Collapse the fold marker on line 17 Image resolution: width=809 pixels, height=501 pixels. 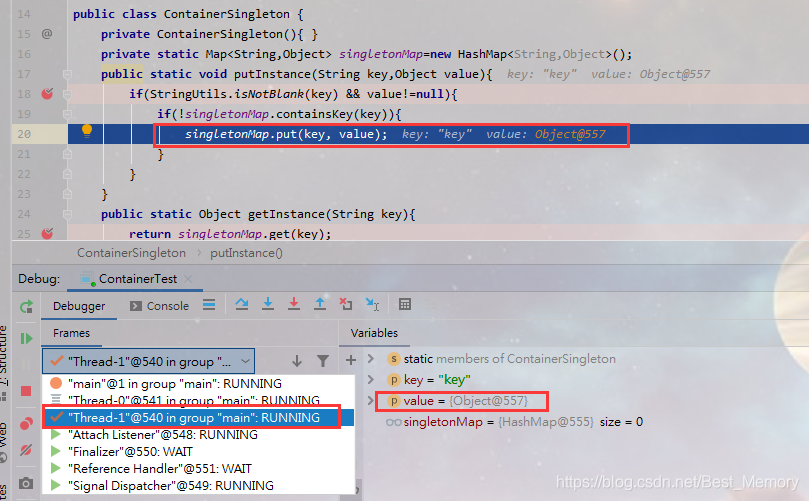click(67, 74)
